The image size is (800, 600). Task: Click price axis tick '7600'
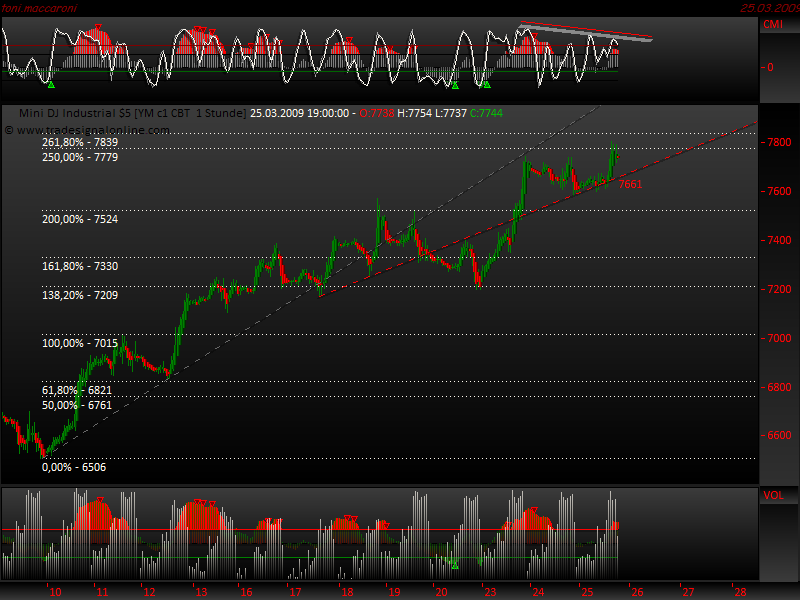tap(779, 191)
